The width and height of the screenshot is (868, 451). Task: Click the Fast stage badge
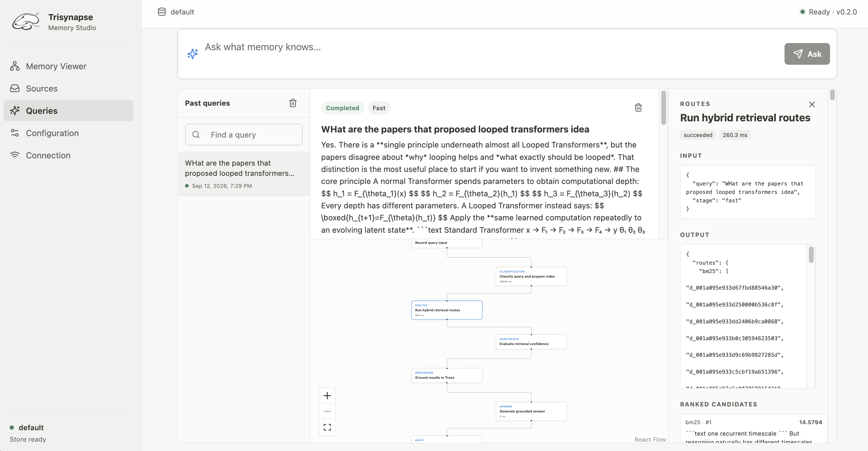(379, 108)
